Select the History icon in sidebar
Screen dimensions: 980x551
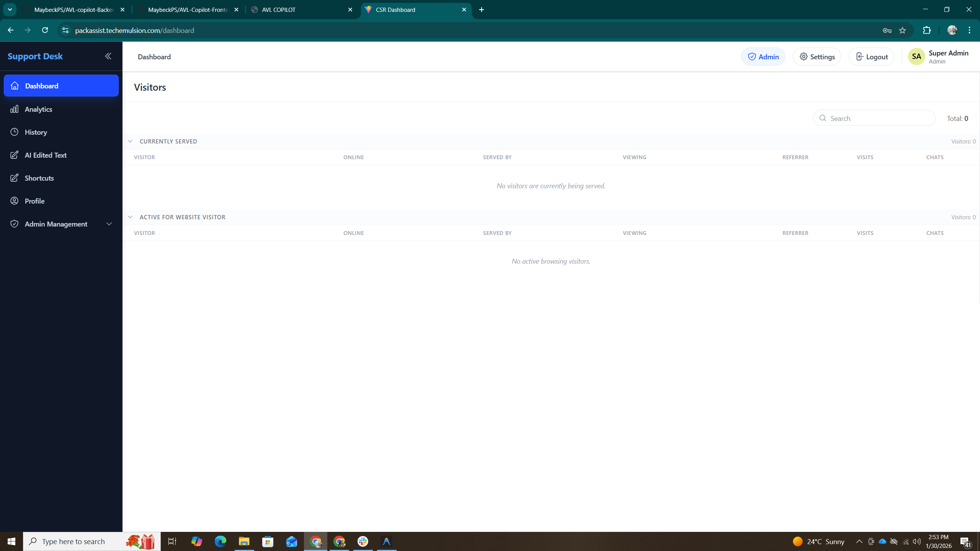tap(14, 132)
